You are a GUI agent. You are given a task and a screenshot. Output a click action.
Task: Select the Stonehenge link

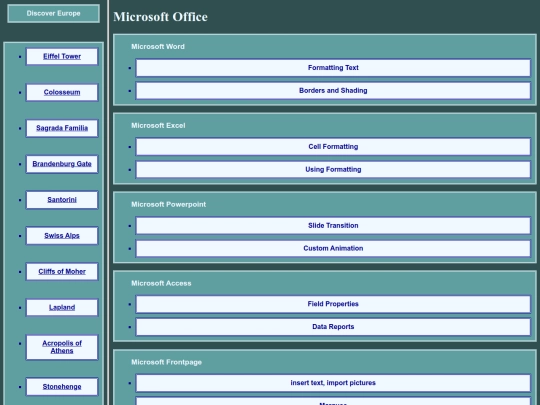62,387
